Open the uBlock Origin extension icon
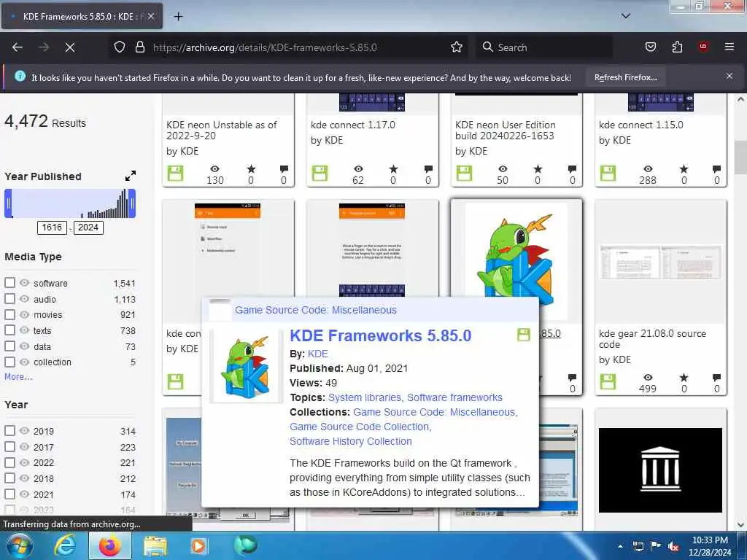This screenshot has height=560, width=747. (703, 47)
